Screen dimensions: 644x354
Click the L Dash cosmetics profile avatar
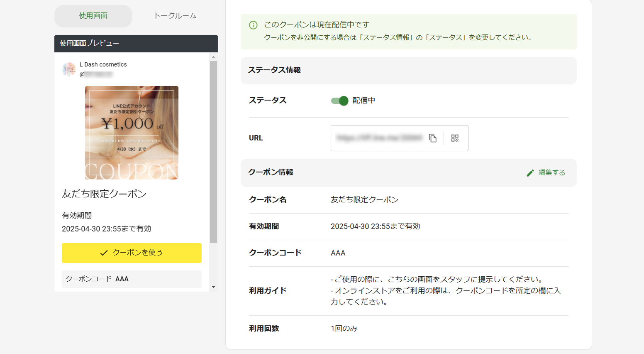point(68,69)
